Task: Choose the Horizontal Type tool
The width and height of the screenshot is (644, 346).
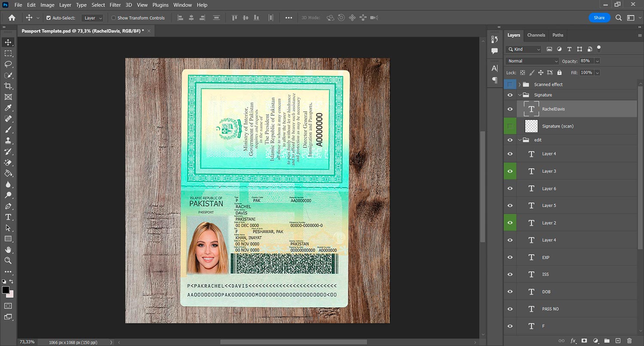Action: click(x=8, y=217)
